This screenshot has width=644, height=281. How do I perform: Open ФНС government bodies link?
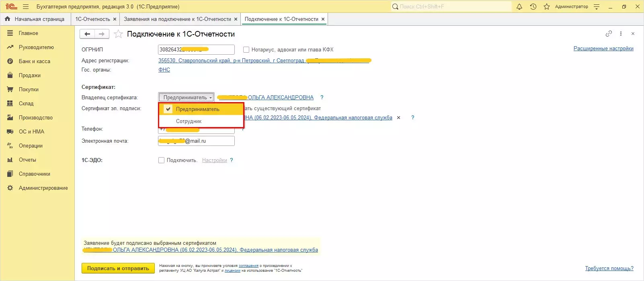pyautogui.click(x=164, y=70)
